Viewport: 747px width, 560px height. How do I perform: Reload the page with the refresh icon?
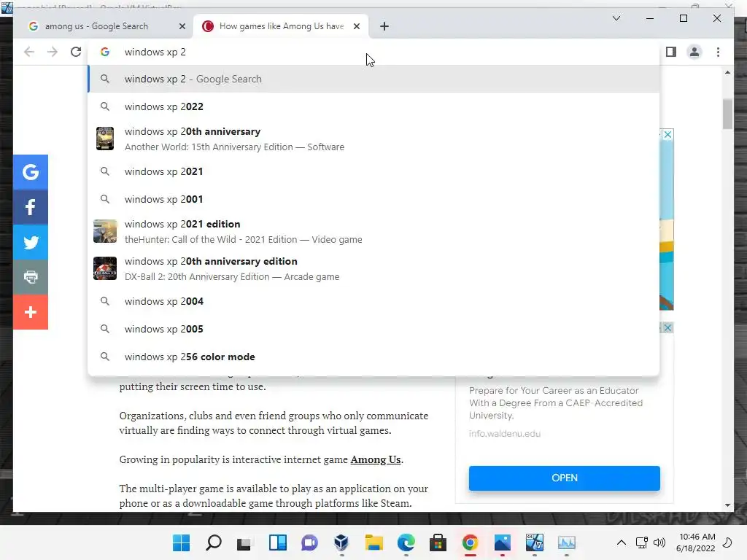click(76, 52)
